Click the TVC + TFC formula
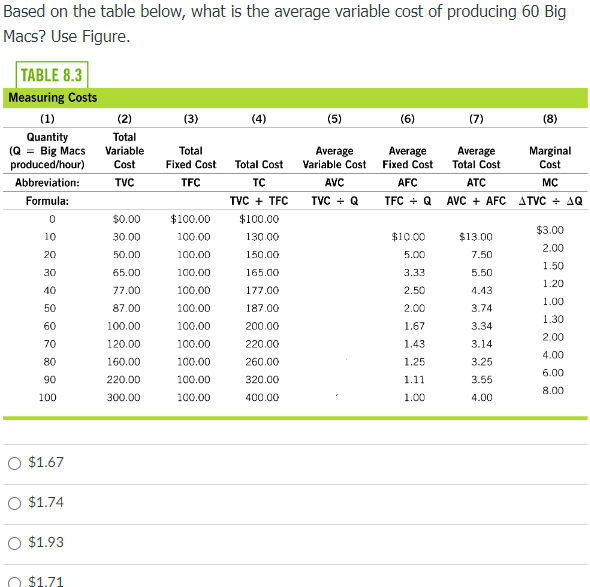This screenshot has height=587, width=590. tap(259, 201)
